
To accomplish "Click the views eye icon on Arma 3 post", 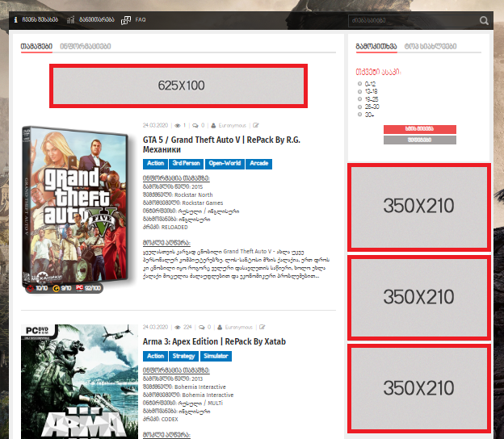I will click(x=178, y=328).
